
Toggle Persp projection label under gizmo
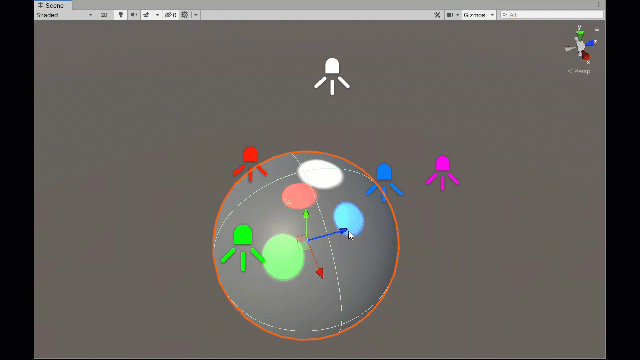click(579, 71)
